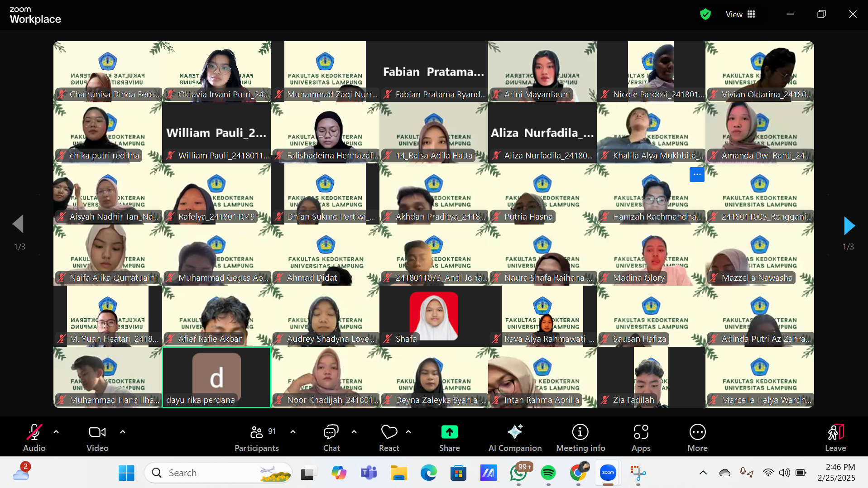Select Aliza Nurfadila video tile

click(x=542, y=133)
